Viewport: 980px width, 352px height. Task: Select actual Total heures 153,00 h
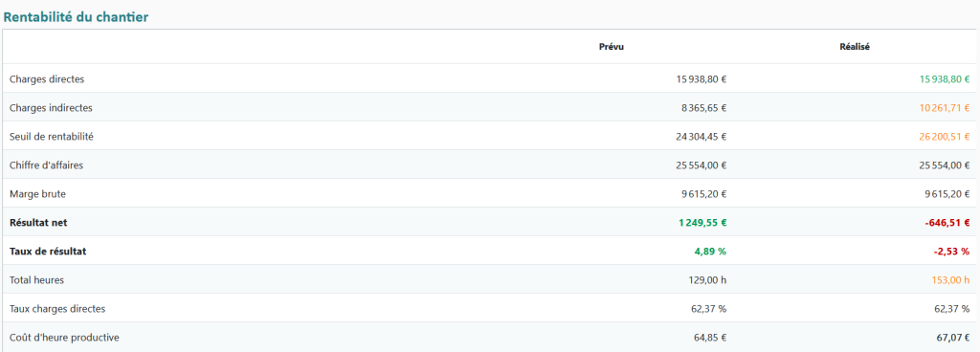click(950, 280)
